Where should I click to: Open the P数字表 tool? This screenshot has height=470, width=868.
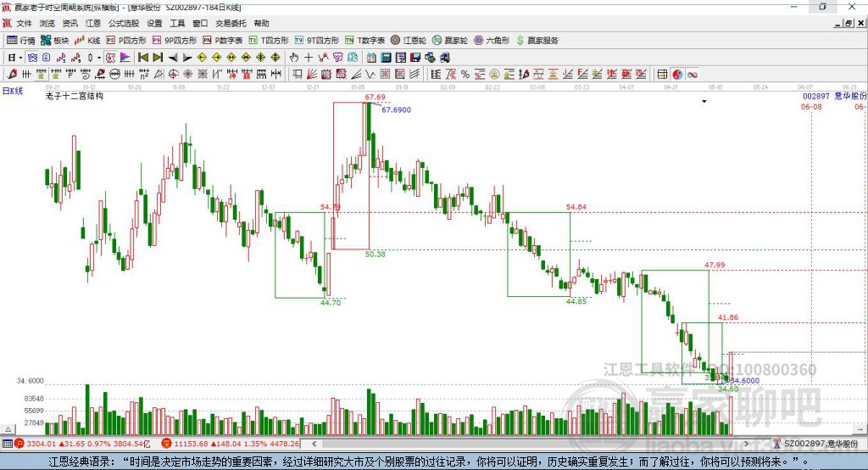coord(223,40)
